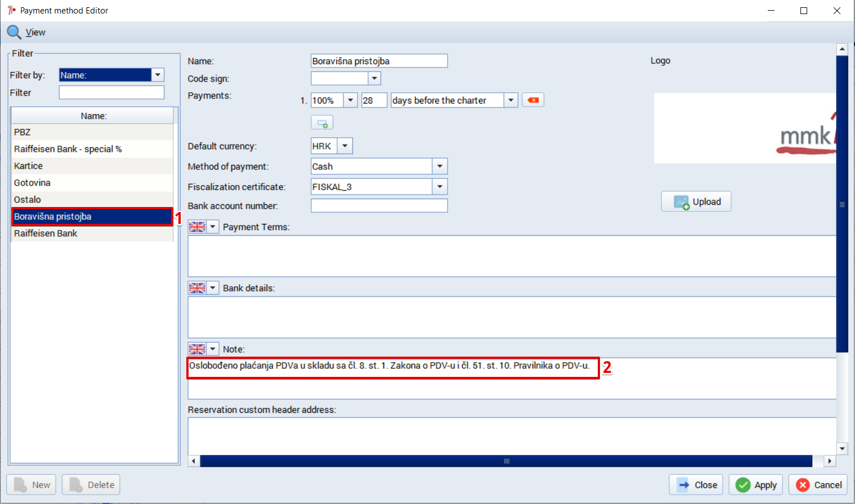
Task: Click the Payment Terms language flag icon
Action: pyautogui.click(x=197, y=227)
